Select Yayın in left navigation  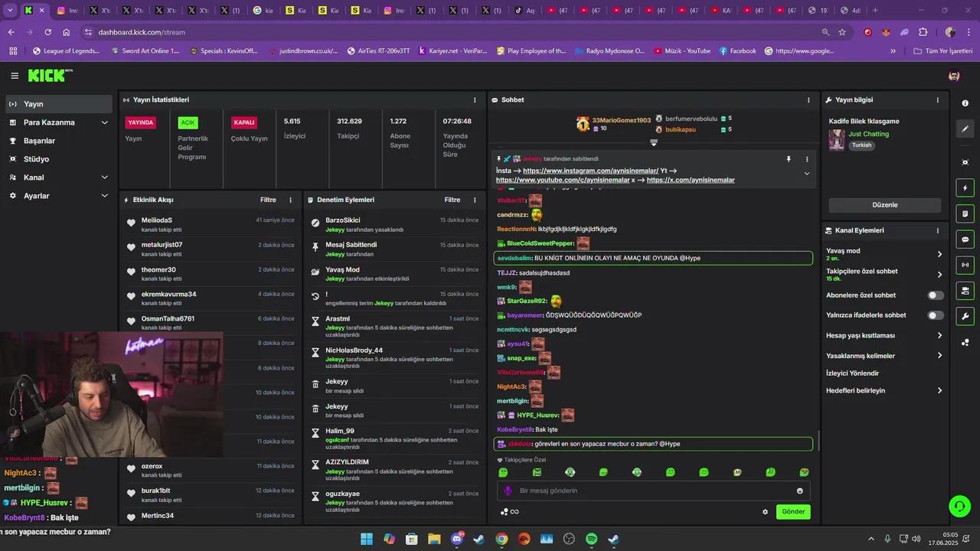60,104
